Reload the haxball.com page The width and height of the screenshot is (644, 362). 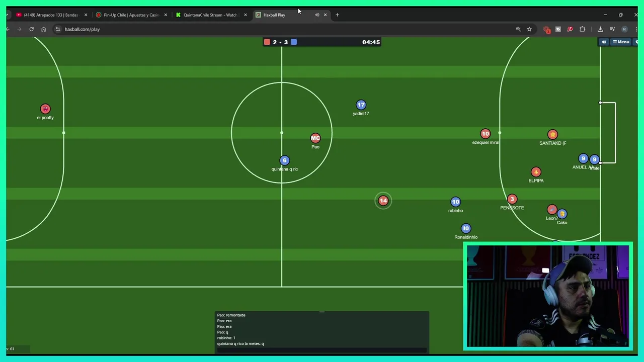pyautogui.click(x=31, y=29)
